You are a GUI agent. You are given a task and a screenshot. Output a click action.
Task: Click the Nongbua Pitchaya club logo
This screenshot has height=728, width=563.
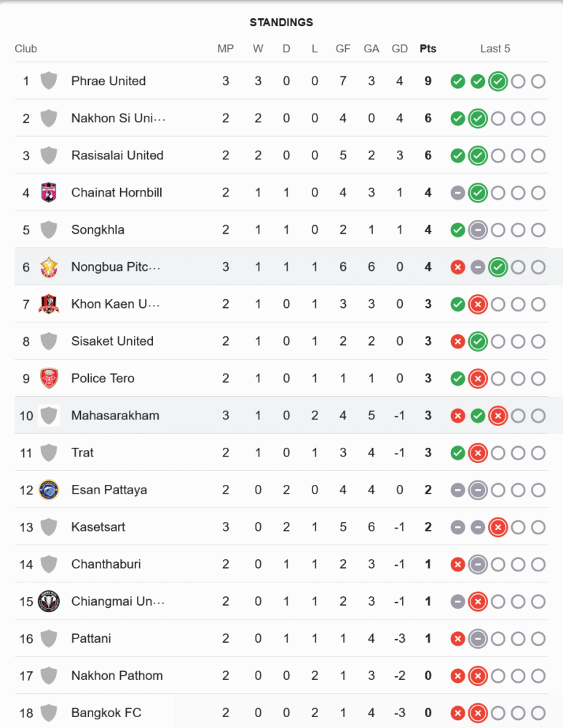(49, 267)
